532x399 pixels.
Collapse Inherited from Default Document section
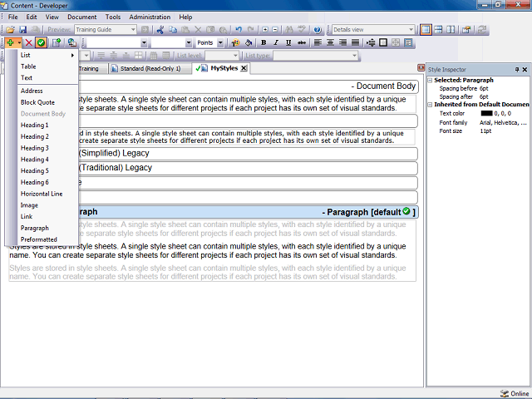coord(430,105)
